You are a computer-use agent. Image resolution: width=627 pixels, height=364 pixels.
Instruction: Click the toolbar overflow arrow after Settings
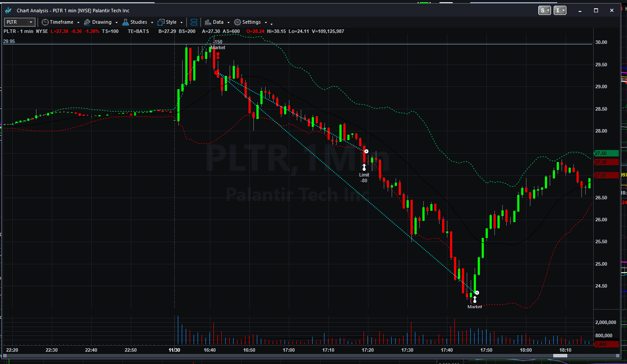pos(272,23)
